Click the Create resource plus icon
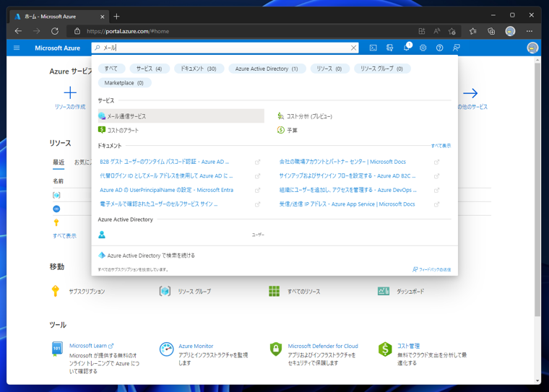The image size is (549, 392). point(70,92)
